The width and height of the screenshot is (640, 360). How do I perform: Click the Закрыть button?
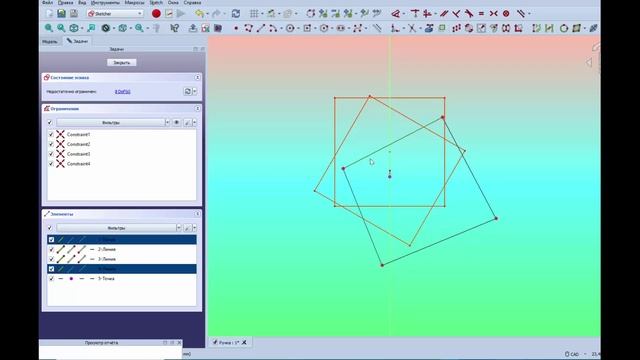pos(122,63)
